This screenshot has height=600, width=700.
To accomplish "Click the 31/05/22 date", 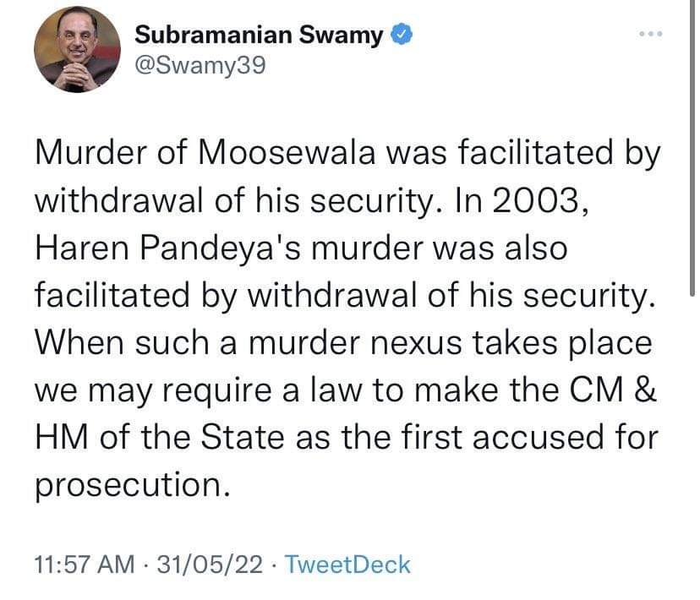I will [x=211, y=565].
